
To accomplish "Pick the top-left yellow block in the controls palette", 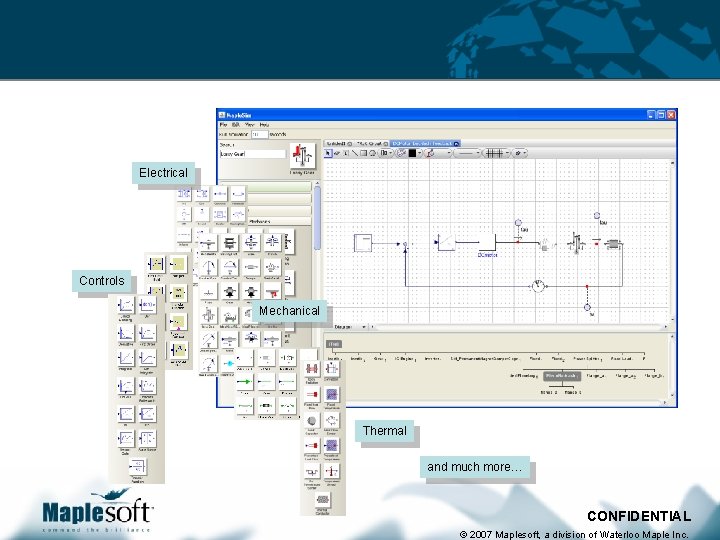I will pos(156,264).
